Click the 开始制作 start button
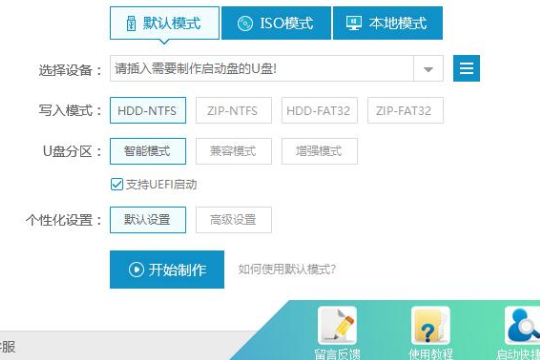The height and width of the screenshot is (360, 540). [167, 269]
